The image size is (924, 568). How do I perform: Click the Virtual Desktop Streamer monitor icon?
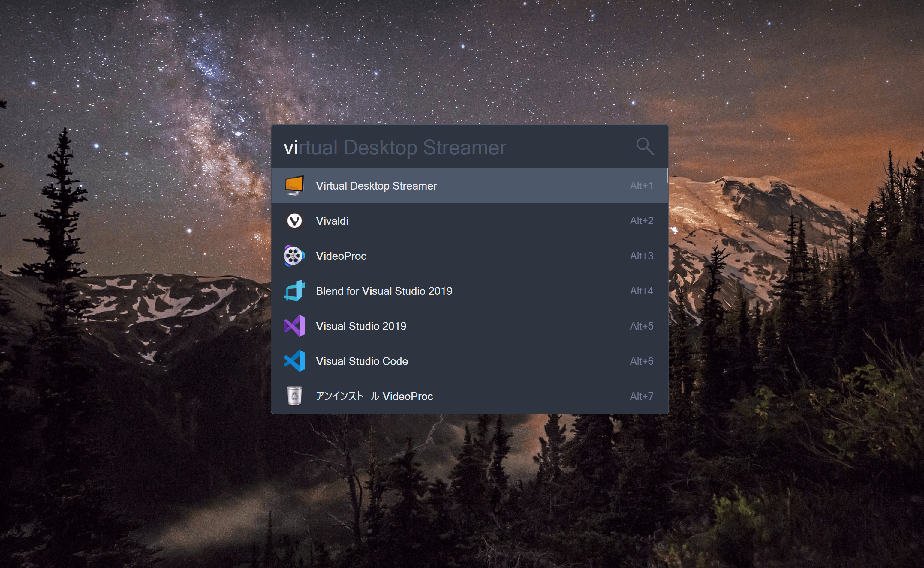point(294,186)
